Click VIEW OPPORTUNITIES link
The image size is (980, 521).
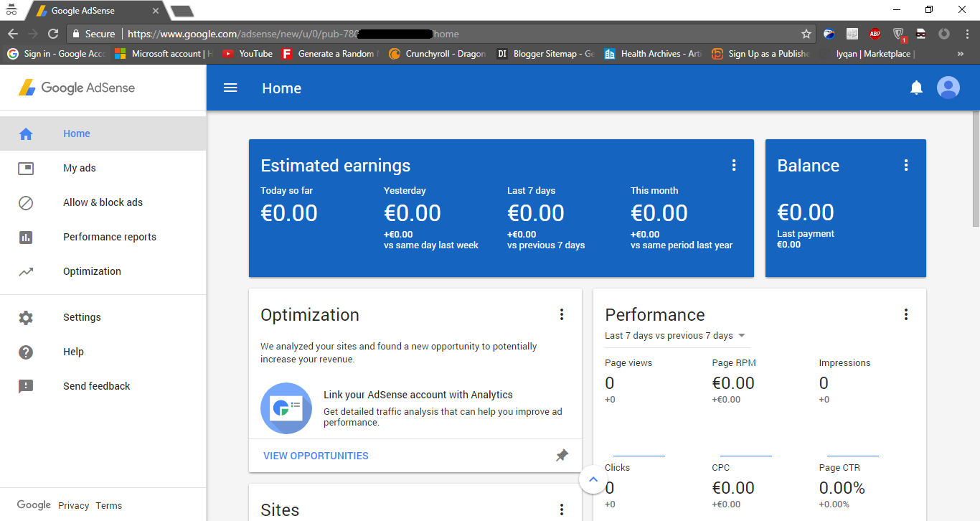tap(316, 456)
